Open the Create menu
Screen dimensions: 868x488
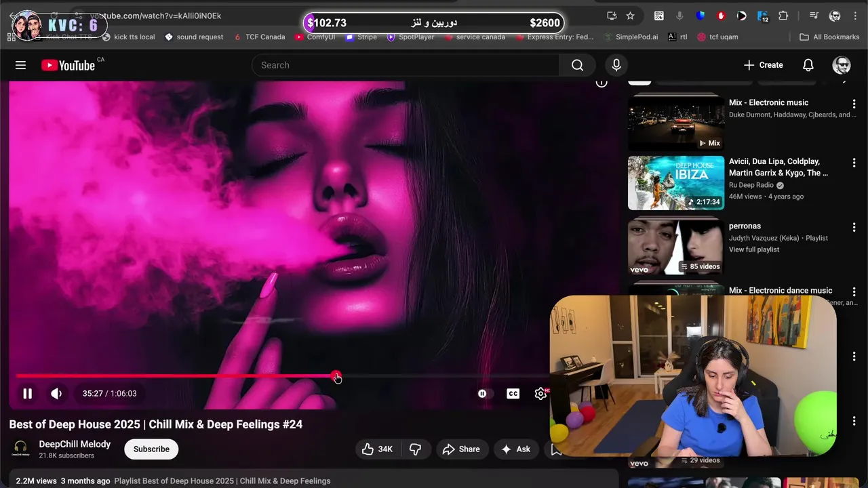pyautogui.click(x=764, y=65)
